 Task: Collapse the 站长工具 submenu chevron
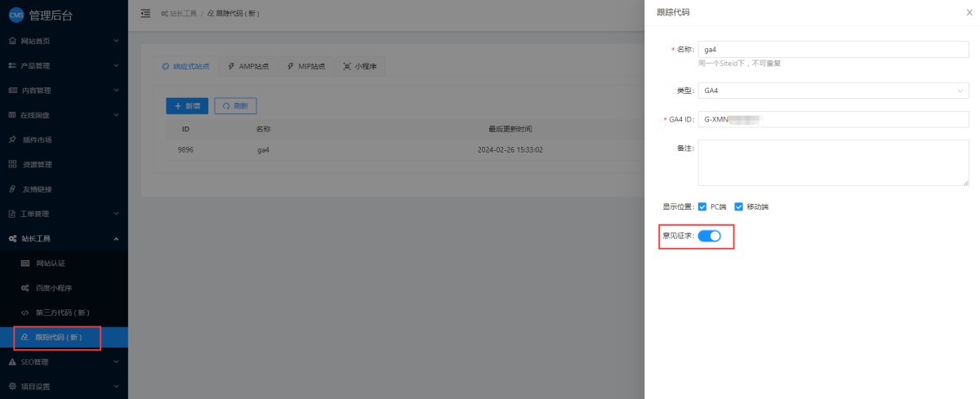pyautogui.click(x=116, y=238)
